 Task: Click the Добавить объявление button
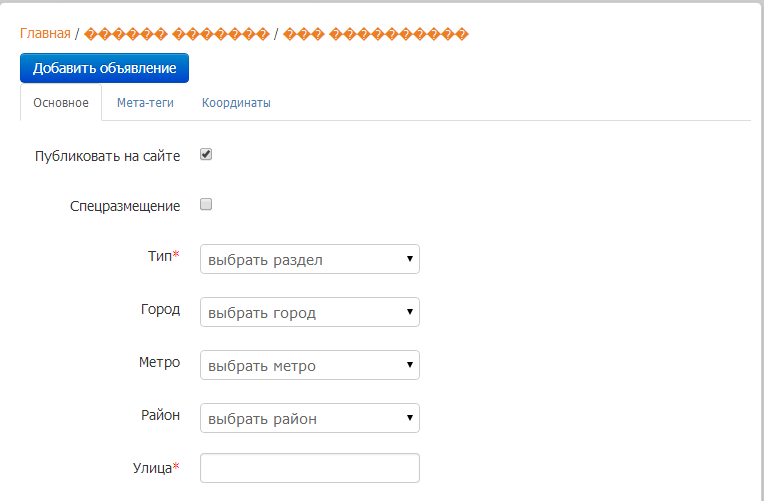pyautogui.click(x=104, y=68)
